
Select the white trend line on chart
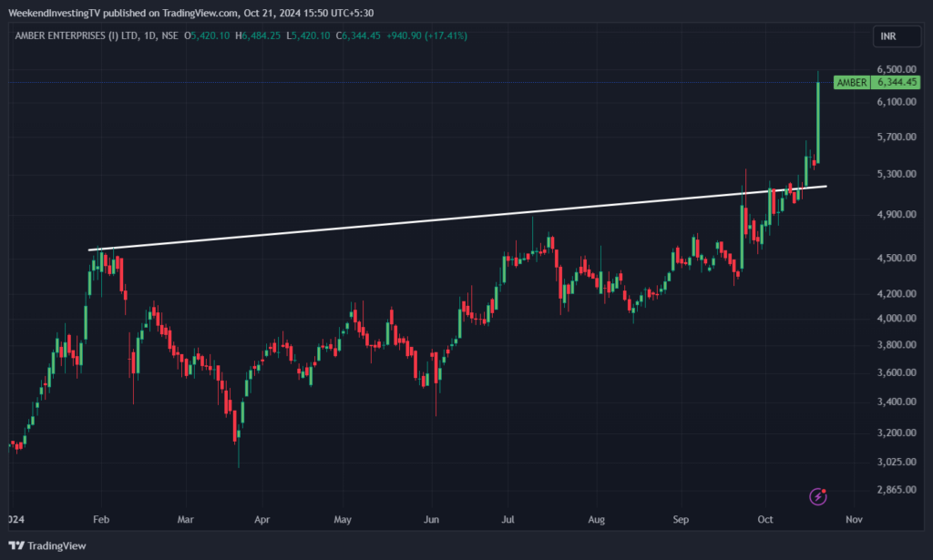[x=457, y=219]
